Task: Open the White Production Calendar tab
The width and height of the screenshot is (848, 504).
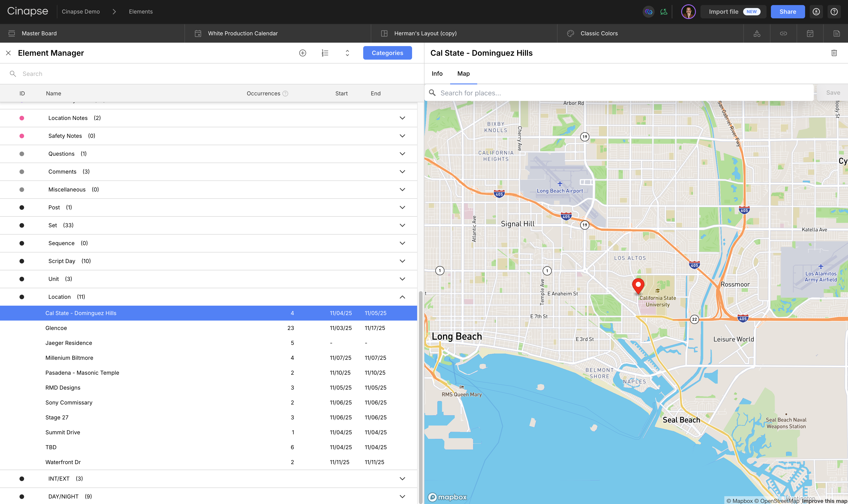Action: [243, 33]
